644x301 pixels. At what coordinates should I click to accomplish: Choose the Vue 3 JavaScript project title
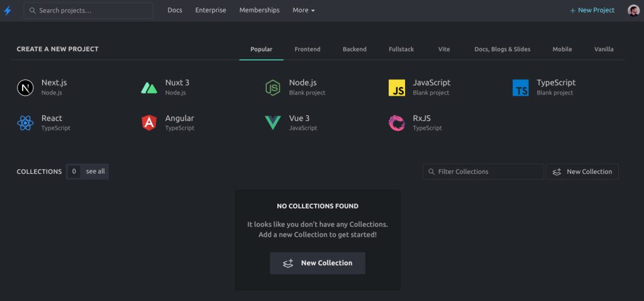tap(299, 118)
